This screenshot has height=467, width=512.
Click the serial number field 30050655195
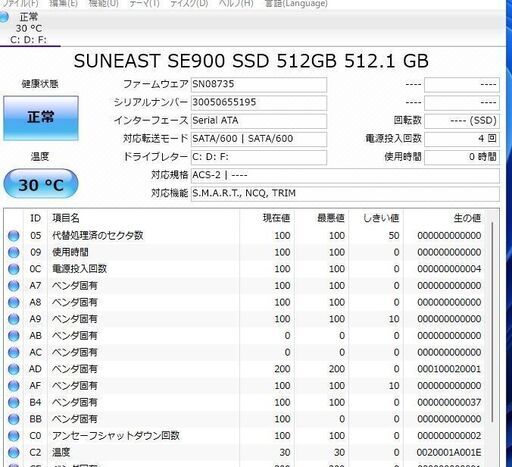click(259, 103)
